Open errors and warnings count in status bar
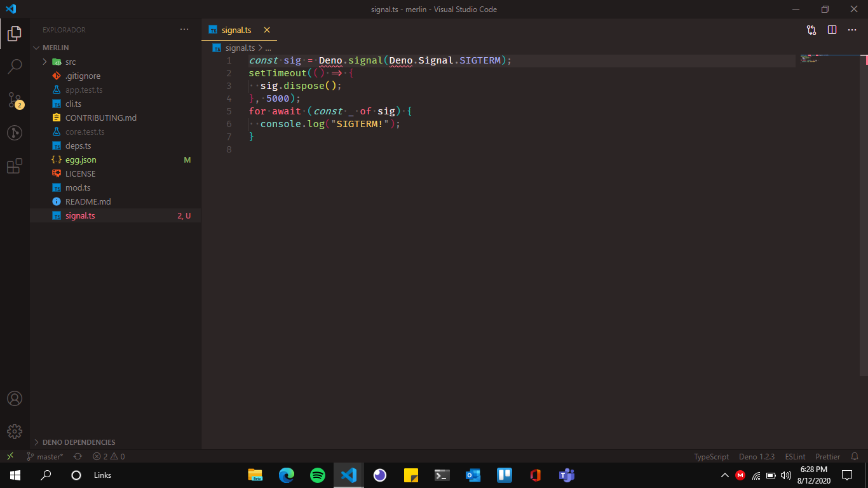868x488 pixels. coord(109,456)
